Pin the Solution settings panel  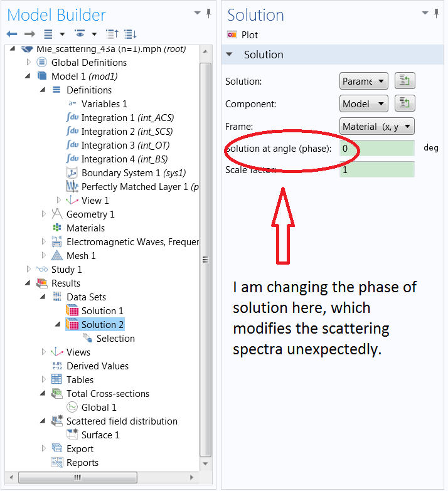(437, 13)
